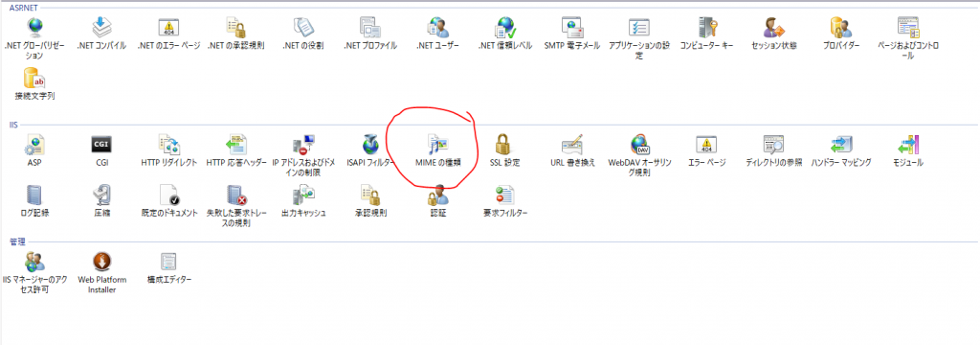Open IP アドレスおよびドメインの制限 icon

click(303, 144)
